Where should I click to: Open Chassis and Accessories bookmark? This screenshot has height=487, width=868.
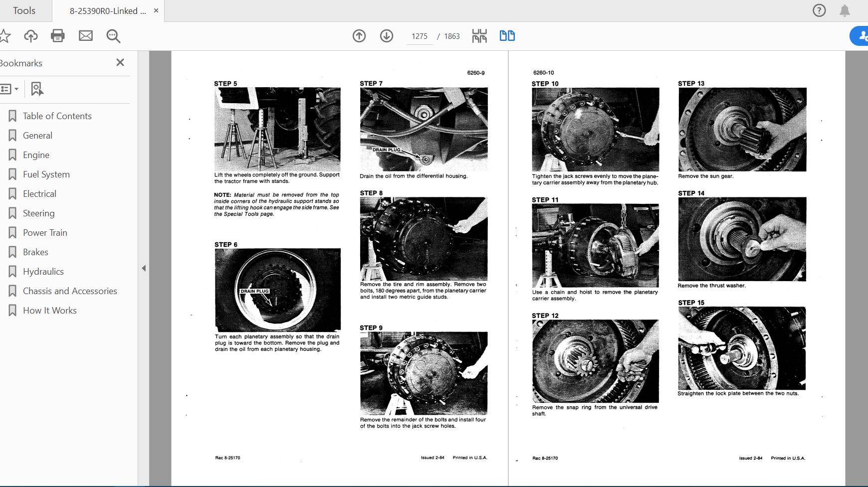point(70,291)
